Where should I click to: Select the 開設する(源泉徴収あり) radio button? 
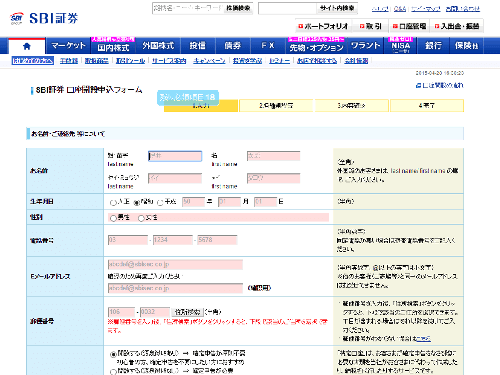[113, 354]
